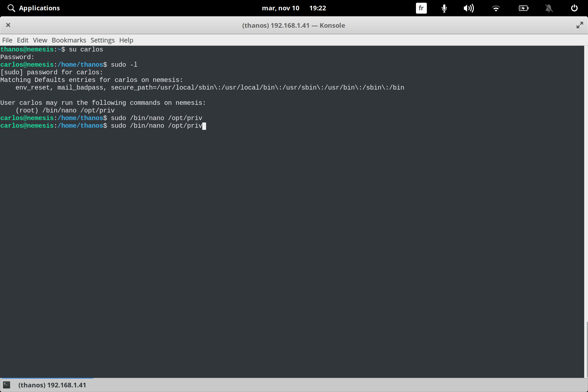The image size is (588, 392).
Task: Disable notifications via the bell icon
Action: (549, 8)
